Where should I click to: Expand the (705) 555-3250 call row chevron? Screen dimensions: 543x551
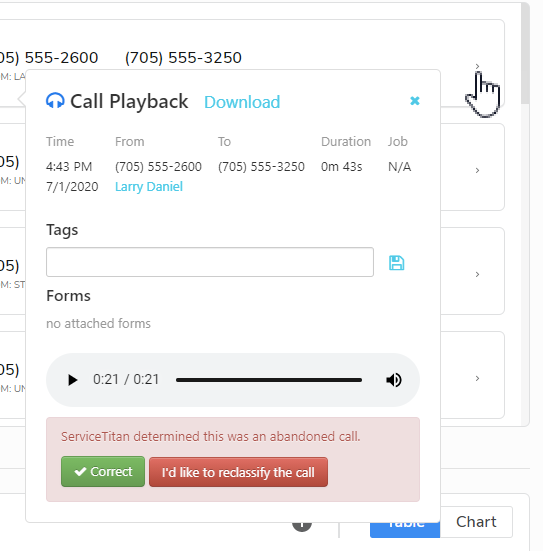(477, 66)
